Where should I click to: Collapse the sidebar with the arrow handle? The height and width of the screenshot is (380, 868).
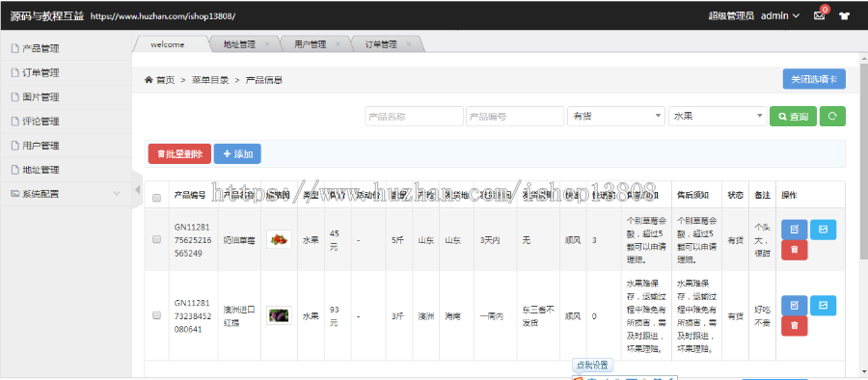coord(137,190)
